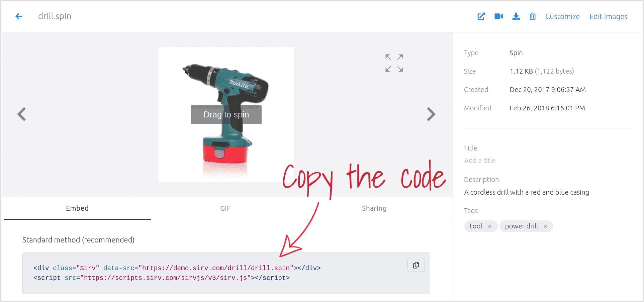Expand spin viewer to fullscreen
Image resolution: width=644 pixels, height=302 pixels.
coord(394,63)
